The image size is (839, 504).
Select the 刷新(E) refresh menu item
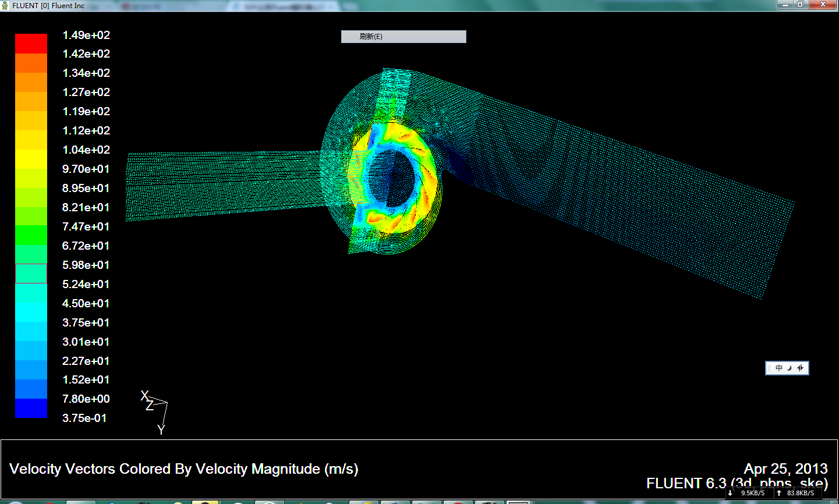pyautogui.click(x=403, y=37)
